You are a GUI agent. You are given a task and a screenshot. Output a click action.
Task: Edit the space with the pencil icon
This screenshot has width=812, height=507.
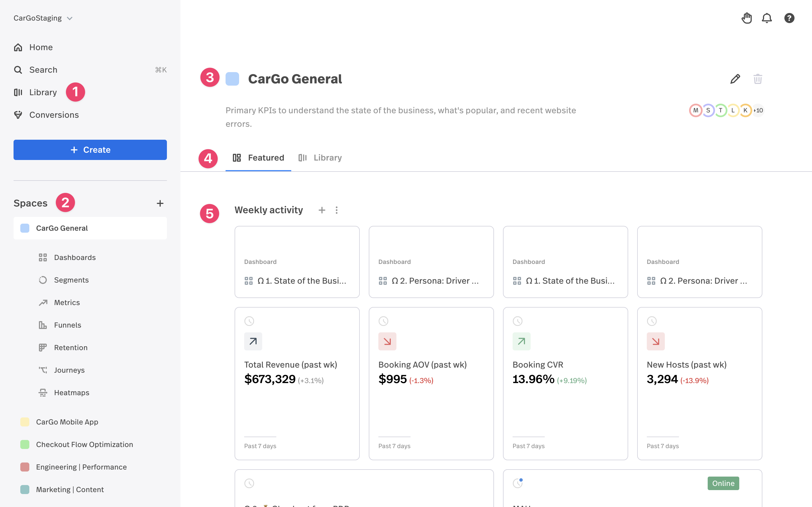click(735, 79)
